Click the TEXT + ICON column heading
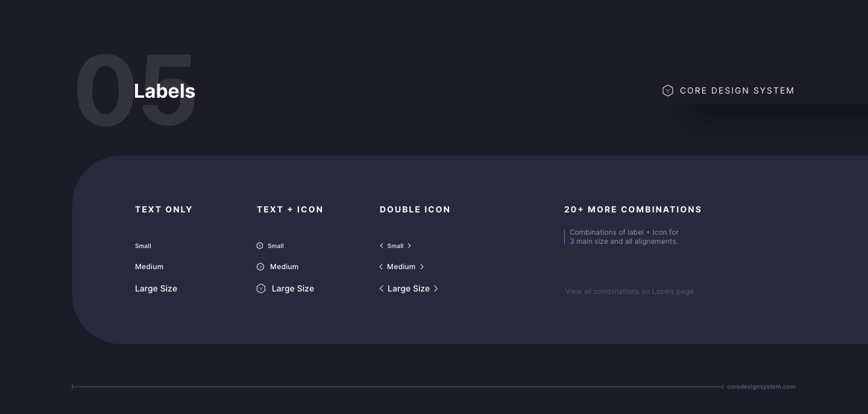The height and width of the screenshot is (414, 868). 290,209
